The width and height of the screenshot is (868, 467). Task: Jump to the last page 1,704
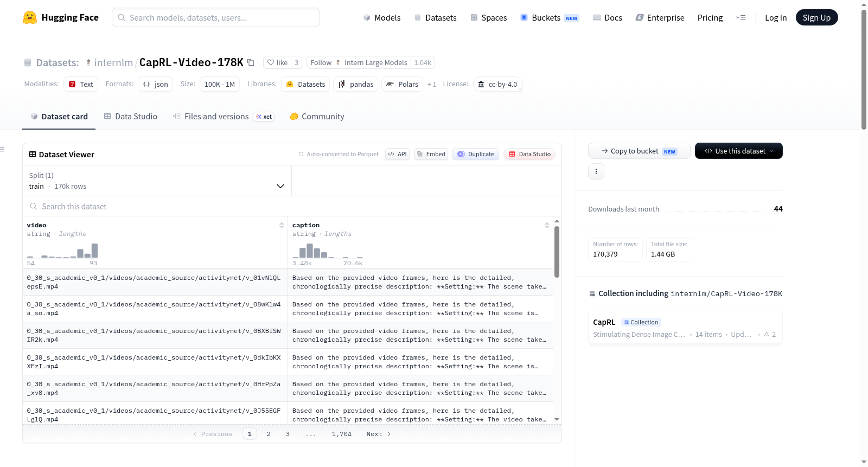(x=342, y=434)
